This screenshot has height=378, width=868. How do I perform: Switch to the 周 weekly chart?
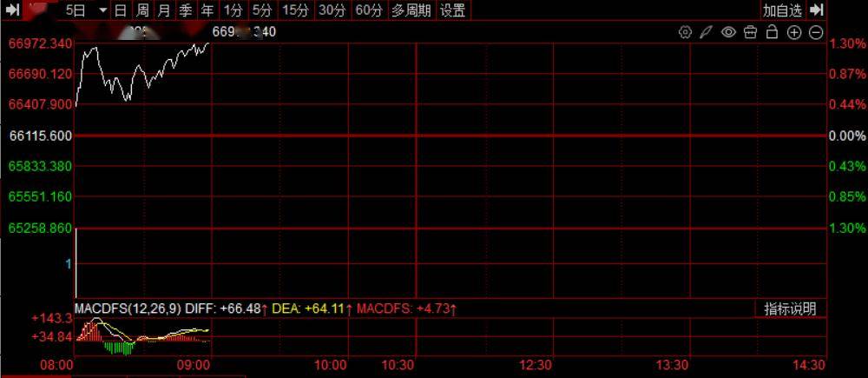point(142,10)
